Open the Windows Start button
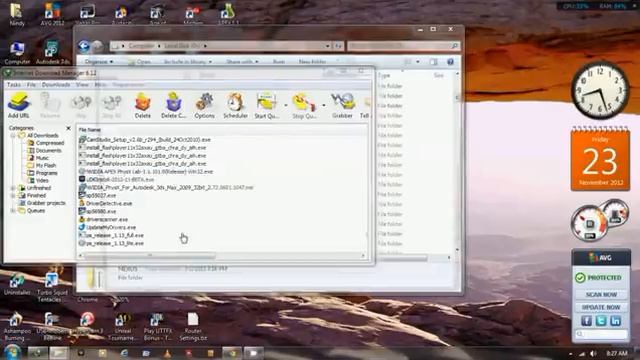 pyautogui.click(x=12, y=352)
